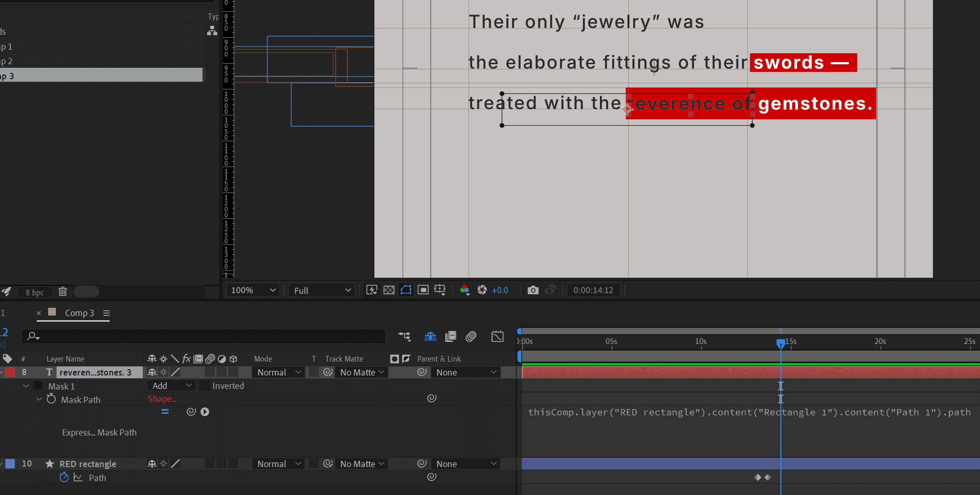Click the 8 bpc color depth button
The height and width of the screenshot is (495, 980).
pos(35,293)
